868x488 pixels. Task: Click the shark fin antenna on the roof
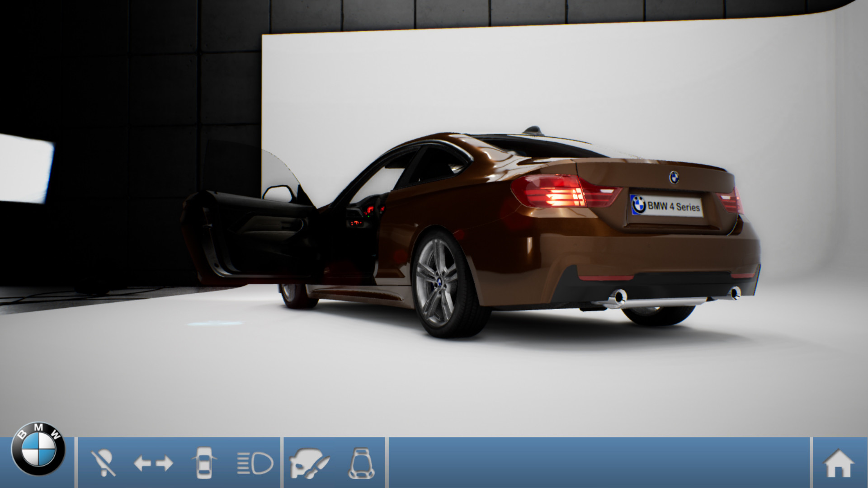point(533,129)
